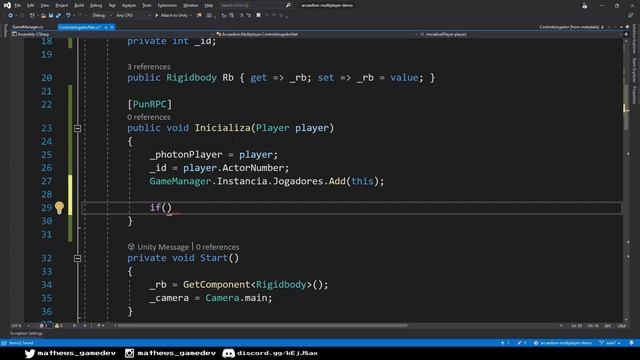Select the ControleJogador [from metadata] tab
Image resolution: width=640 pixels, height=360 pixels.
pos(569,27)
